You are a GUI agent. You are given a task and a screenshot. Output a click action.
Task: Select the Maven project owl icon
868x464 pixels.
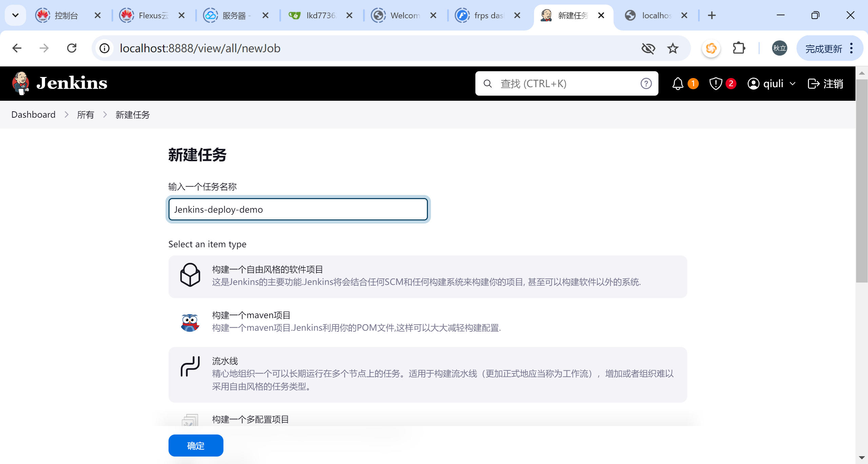(x=190, y=322)
